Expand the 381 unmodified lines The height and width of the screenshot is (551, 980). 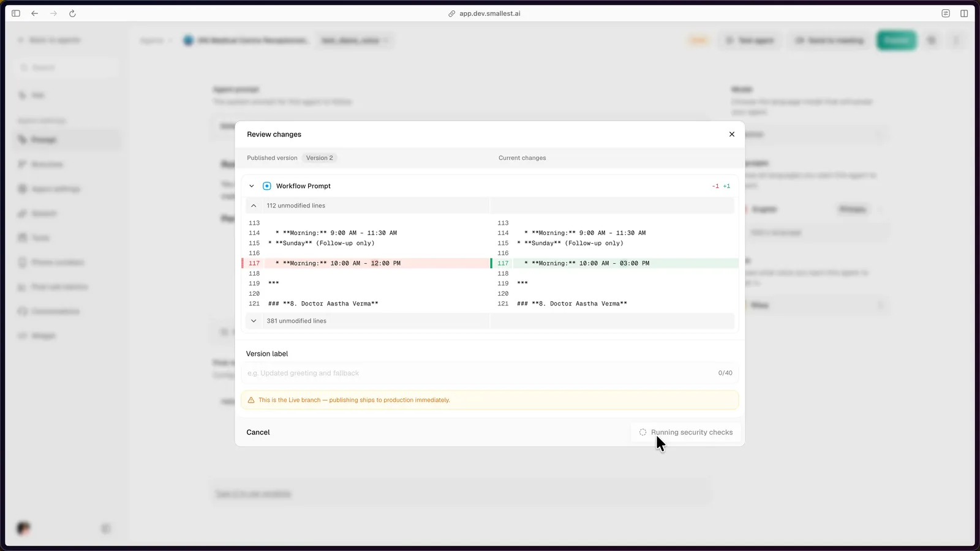[x=254, y=321]
